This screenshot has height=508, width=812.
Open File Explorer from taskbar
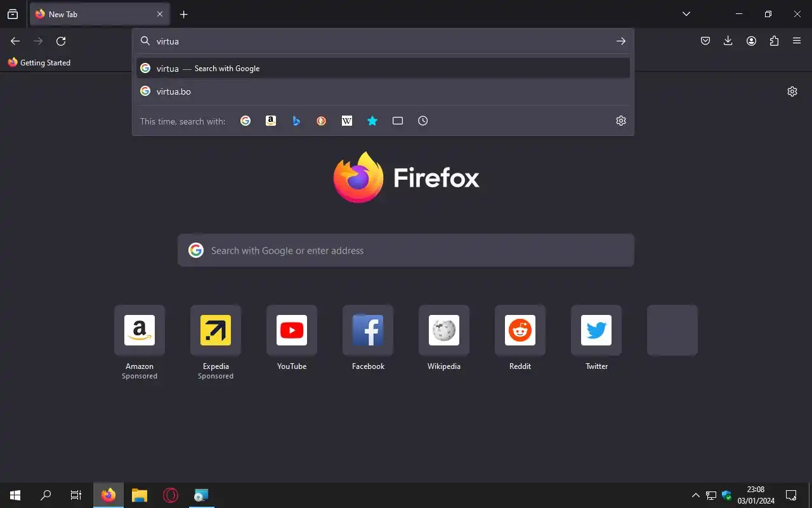[x=140, y=495]
